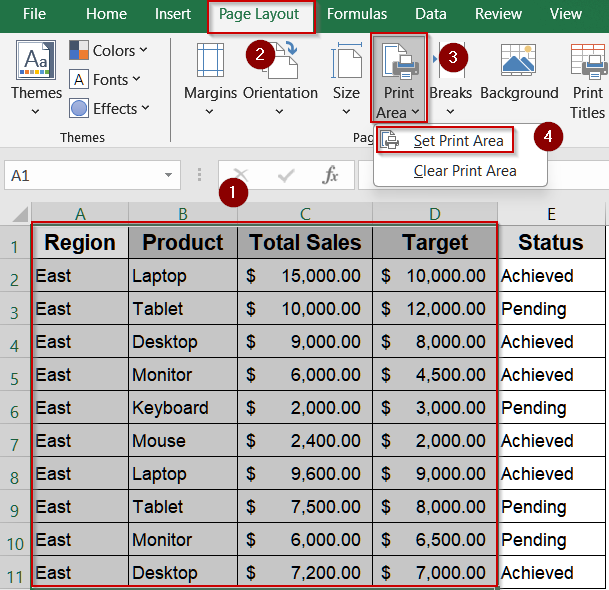Screen dimensions: 609x590
Task: Expand the Themes dropdown arrow
Action: (x=35, y=112)
